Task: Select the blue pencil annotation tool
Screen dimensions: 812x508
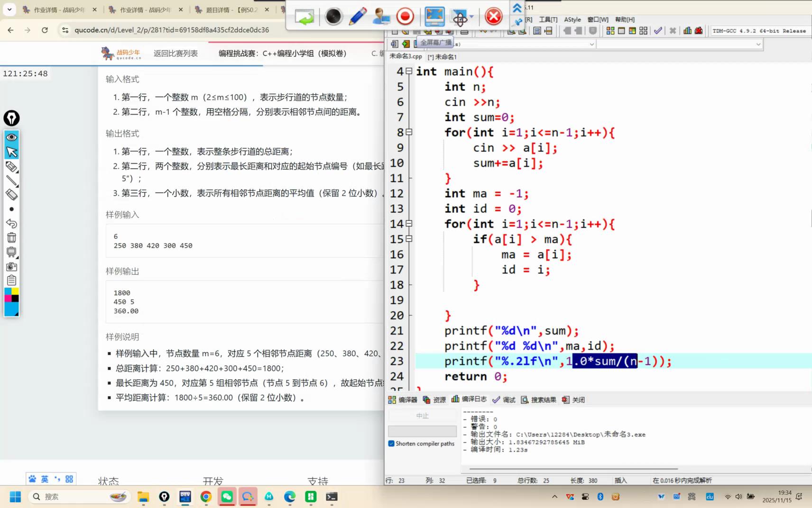Action: coord(357,17)
